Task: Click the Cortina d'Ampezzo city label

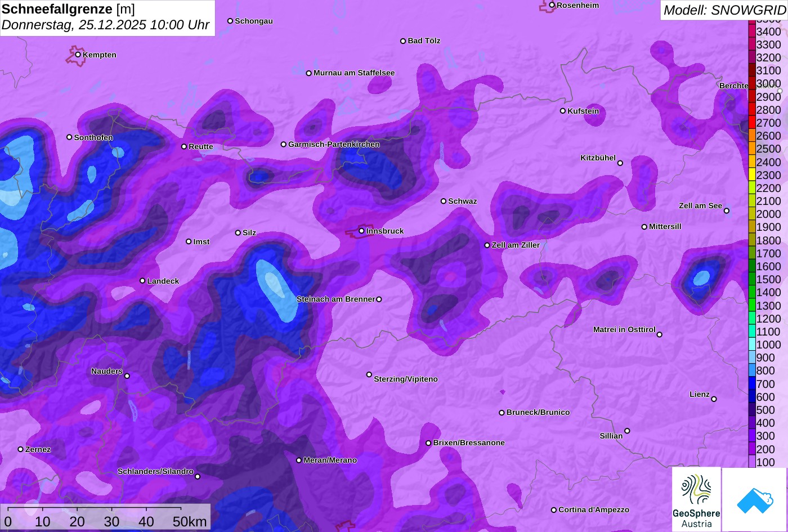Action: (x=594, y=509)
